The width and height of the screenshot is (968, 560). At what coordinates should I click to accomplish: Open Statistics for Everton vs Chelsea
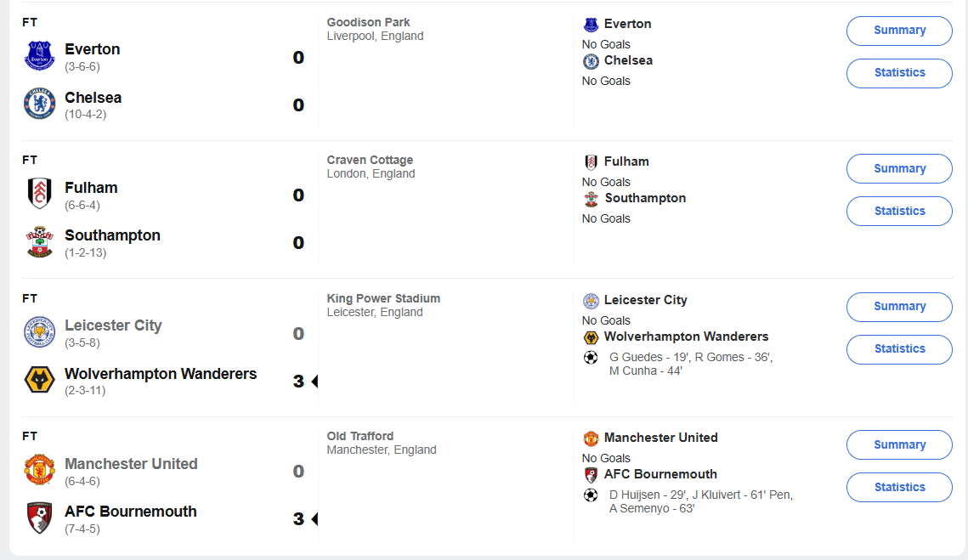click(899, 73)
